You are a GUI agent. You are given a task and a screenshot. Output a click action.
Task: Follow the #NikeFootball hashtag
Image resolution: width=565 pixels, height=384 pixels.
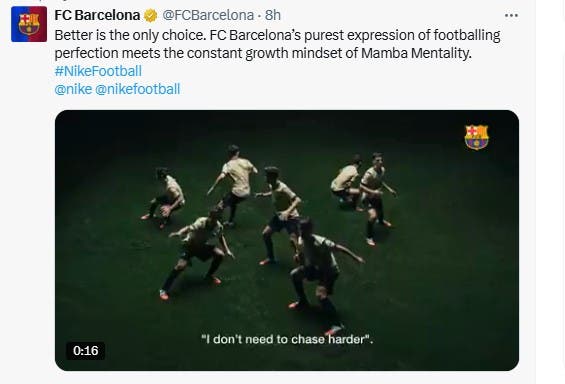(x=98, y=71)
